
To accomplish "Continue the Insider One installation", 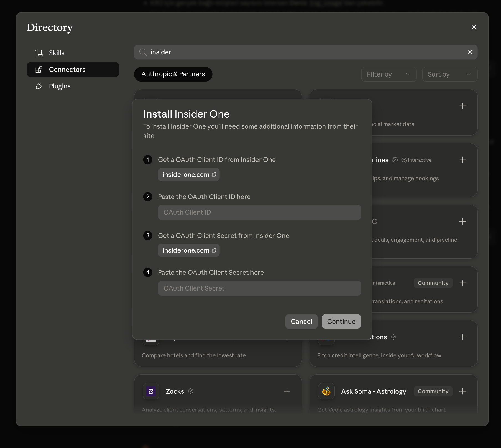I will (341, 322).
